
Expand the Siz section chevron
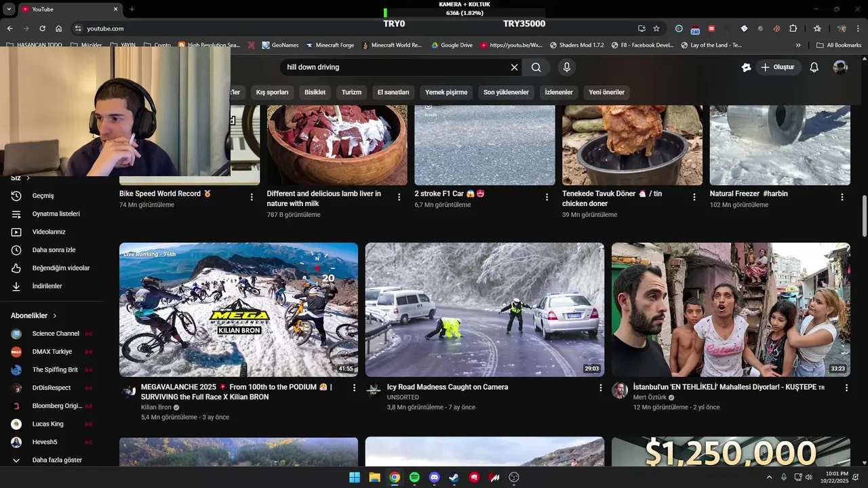[28, 178]
